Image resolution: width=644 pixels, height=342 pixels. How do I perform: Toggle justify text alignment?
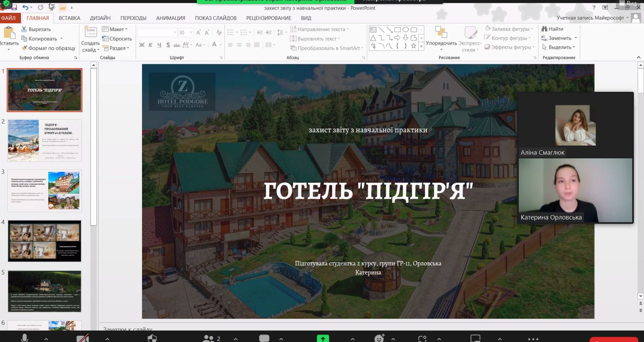tap(257, 45)
